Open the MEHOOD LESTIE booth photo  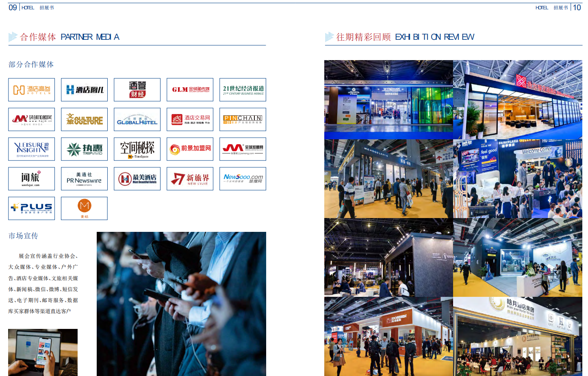click(388, 179)
